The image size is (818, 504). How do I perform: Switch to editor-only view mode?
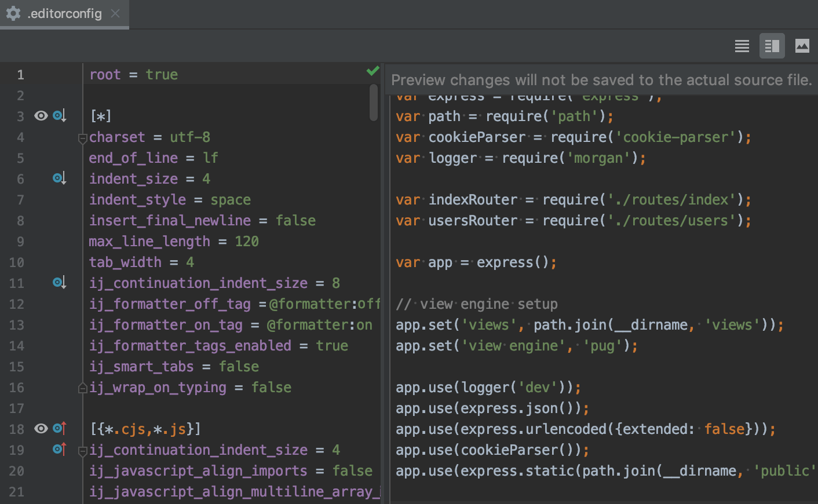click(742, 46)
